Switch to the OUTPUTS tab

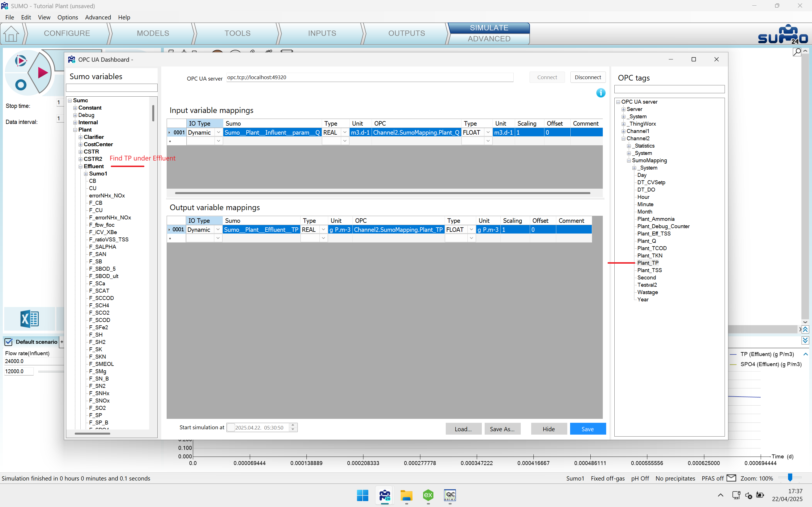pyautogui.click(x=407, y=33)
